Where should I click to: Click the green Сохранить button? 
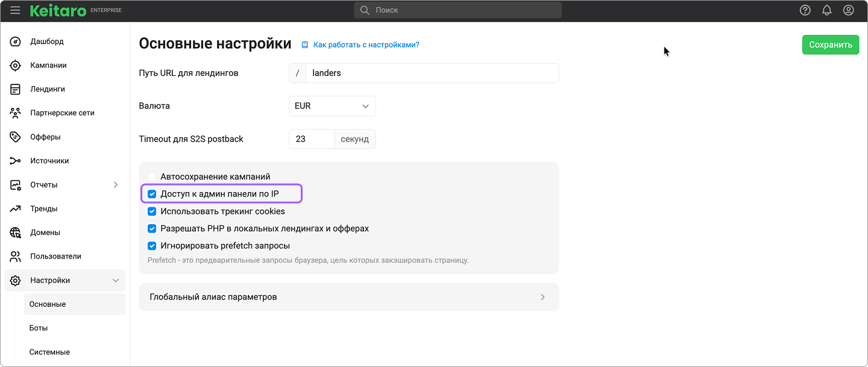830,45
